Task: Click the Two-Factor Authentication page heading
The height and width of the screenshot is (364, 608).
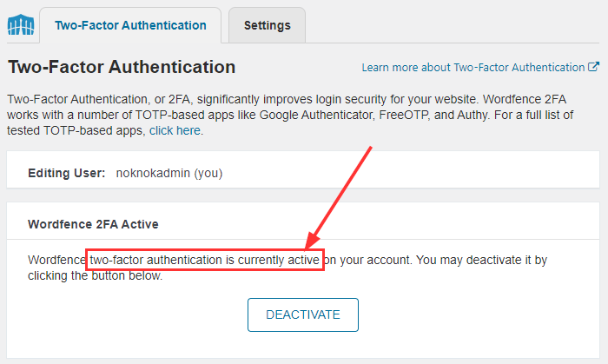Action: pos(122,67)
